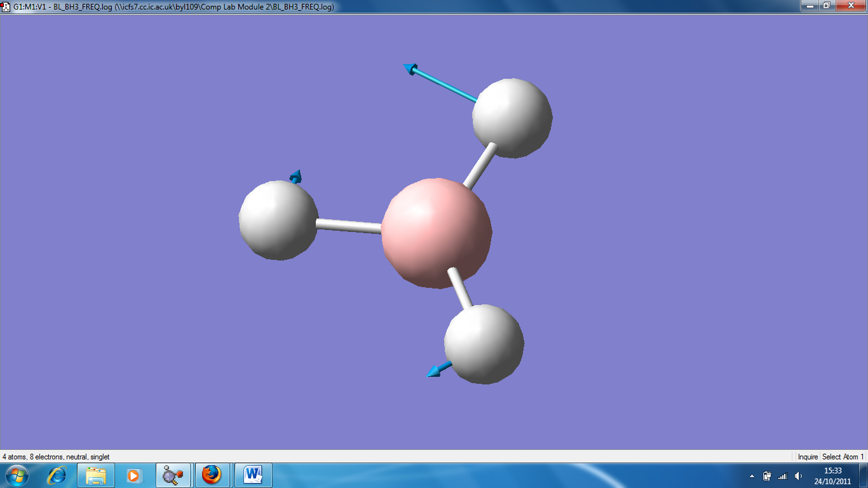Open the Windows Start menu orb
The height and width of the screenshot is (488, 868).
17,475
